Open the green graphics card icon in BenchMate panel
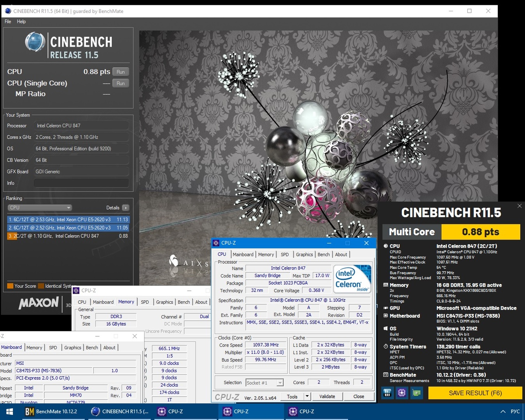 point(416,393)
